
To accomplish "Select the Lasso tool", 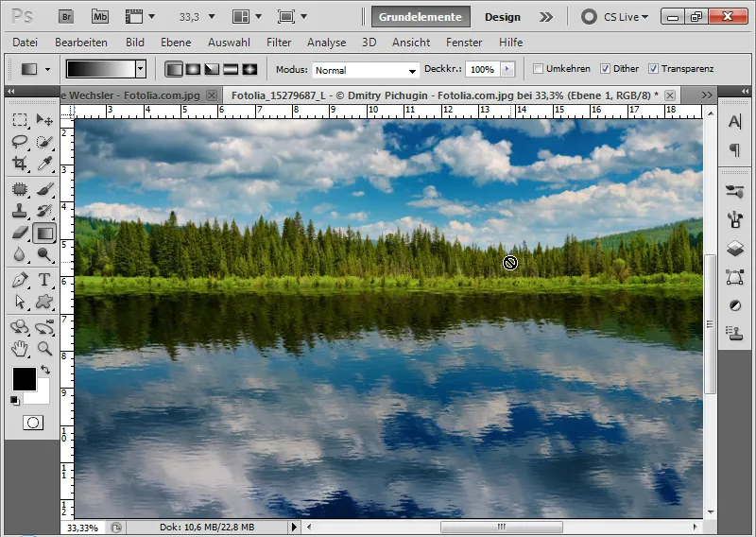I will point(19,142).
